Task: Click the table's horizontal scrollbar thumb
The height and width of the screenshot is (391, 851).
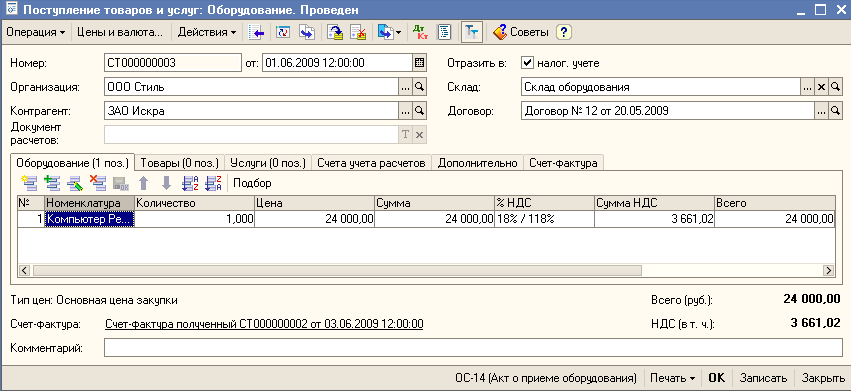Action: [337, 270]
